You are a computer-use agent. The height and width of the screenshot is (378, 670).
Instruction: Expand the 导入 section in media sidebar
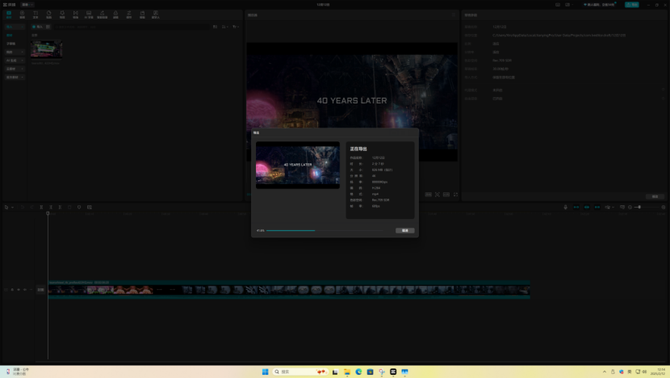click(15, 26)
